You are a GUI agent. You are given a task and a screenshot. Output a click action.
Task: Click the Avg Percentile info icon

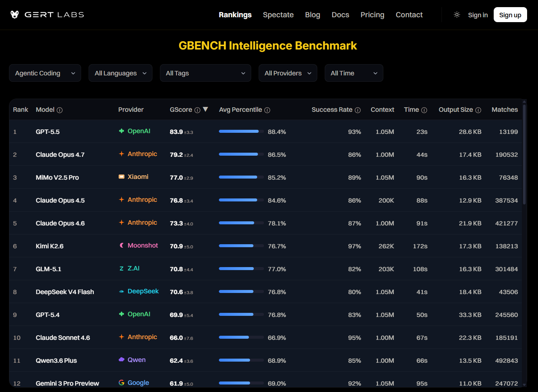coord(267,110)
